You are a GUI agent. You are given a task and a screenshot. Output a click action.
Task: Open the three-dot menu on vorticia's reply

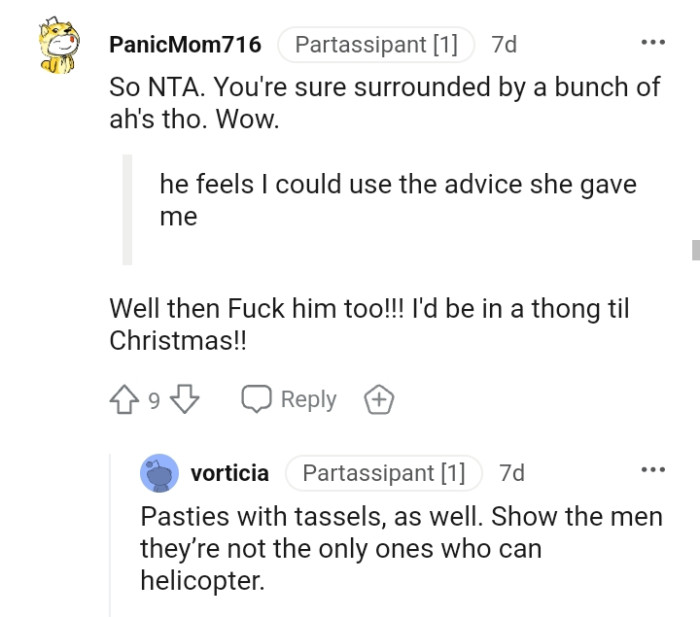tap(653, 471)
